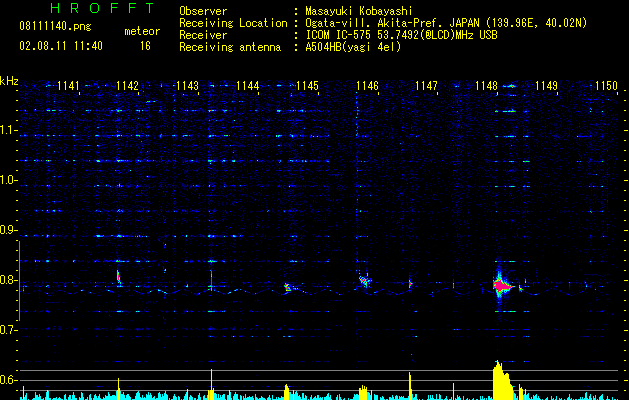The width and height of the screenshot is (629, 400).
Task: Click the date stamp 02.08.11 11:40
Action: click(61, 46)
